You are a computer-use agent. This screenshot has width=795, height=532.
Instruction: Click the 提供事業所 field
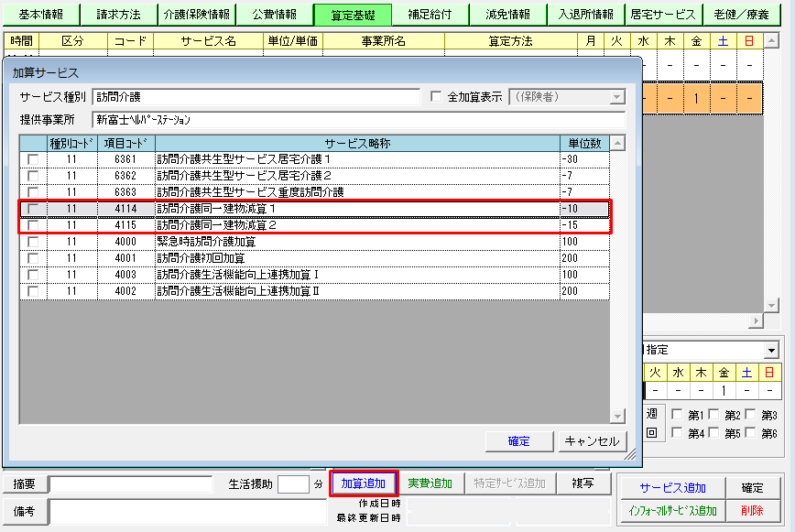[359, 120]
